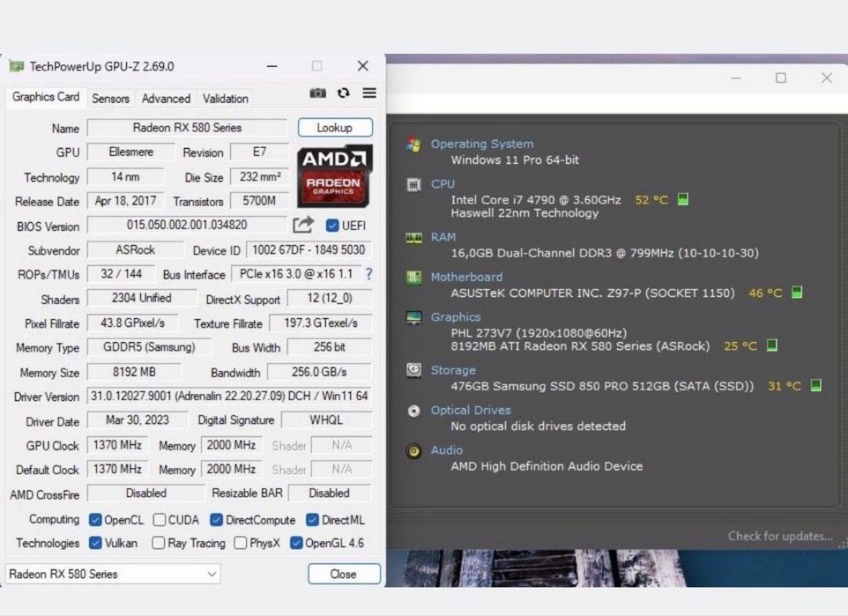Open the Operating System section link
The width and height of the screenshot is (848, 616).
(482, 144)
